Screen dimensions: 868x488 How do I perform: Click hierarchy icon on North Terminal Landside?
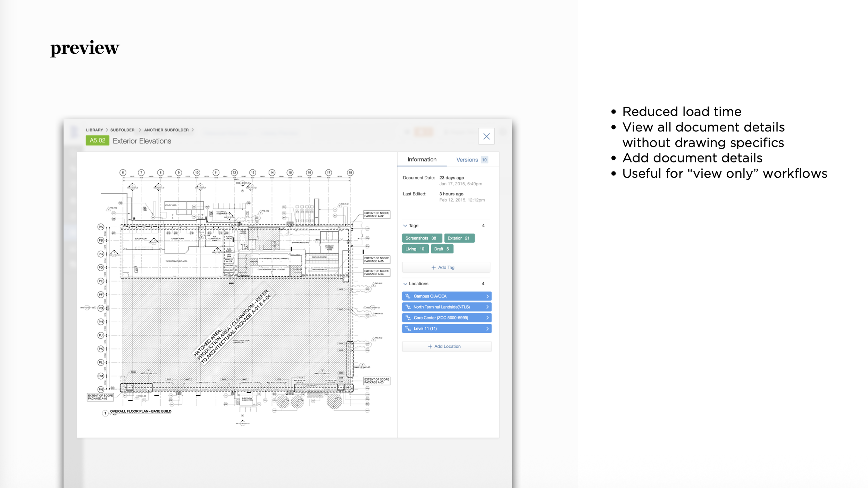pyautogui.click(x=408, y=307)
